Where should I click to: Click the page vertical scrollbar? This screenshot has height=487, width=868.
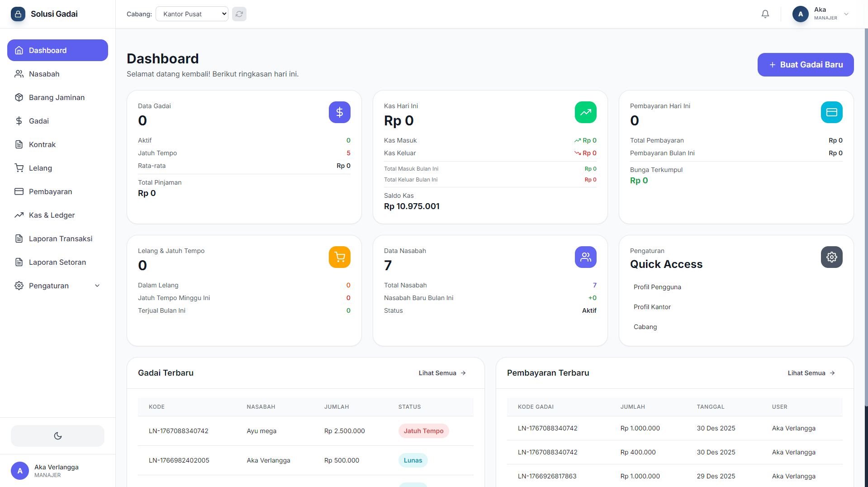tap(866, 217)
